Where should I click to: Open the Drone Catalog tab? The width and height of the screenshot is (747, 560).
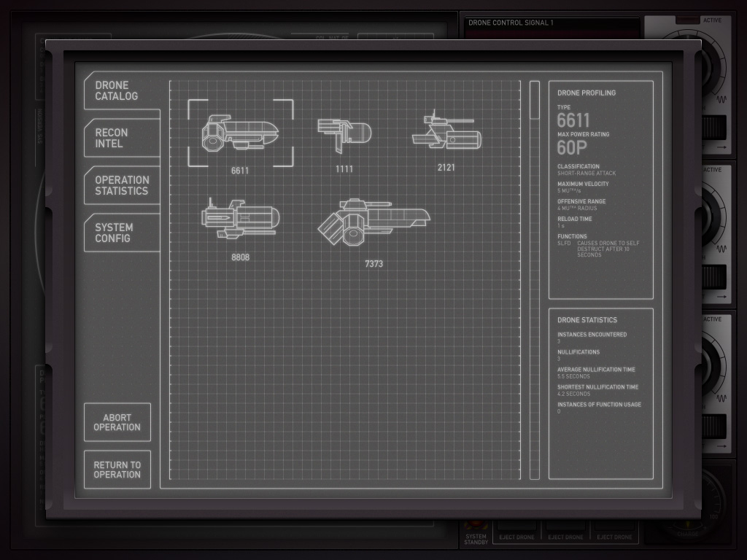click(120, 90)
